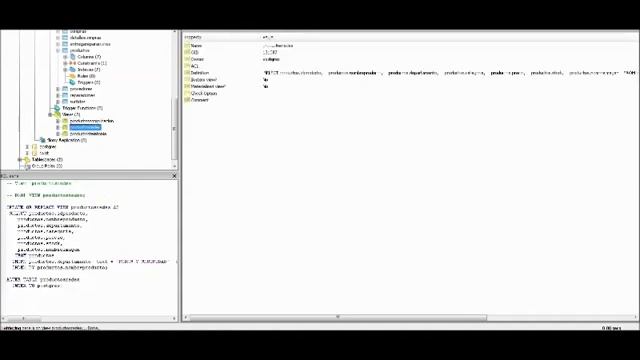The image size is (640, 360).
Task: Click the Group Roles node icon
Action: 27,166
